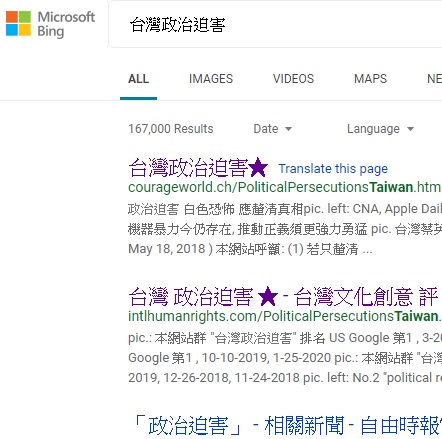The height and width of the screenshot is (439, 442).
Task: Open the MAPS tab
Action: [370, 79]
